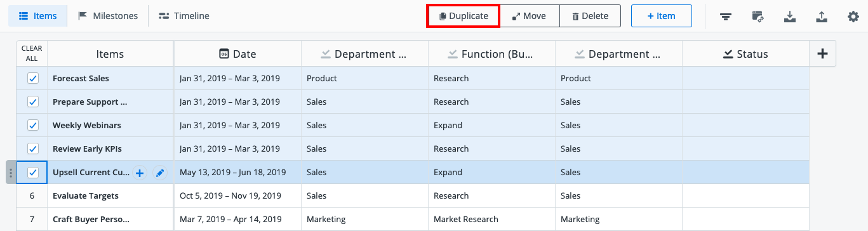Screen dimensions: 868x231
Task: Click the Delete button
Action: (x=590, y=16)
